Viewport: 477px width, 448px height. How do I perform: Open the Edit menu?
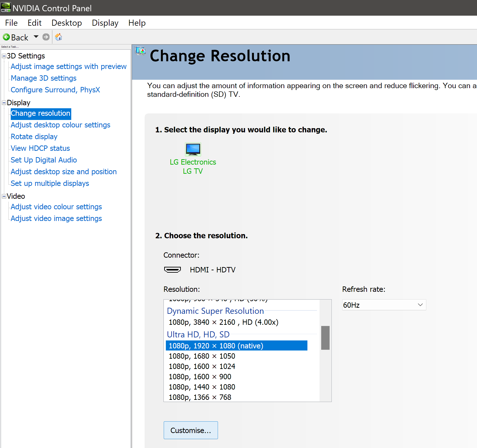tap(34, 23)
